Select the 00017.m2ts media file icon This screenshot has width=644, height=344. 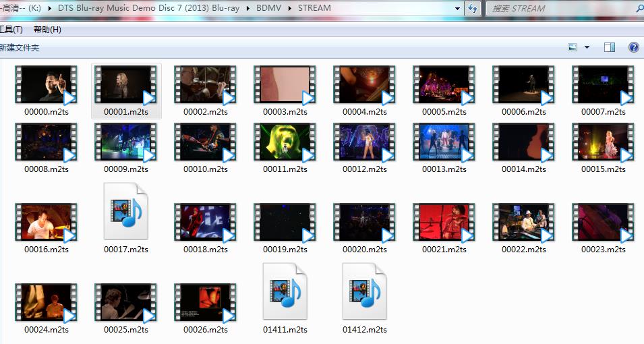tap(125, 211)
